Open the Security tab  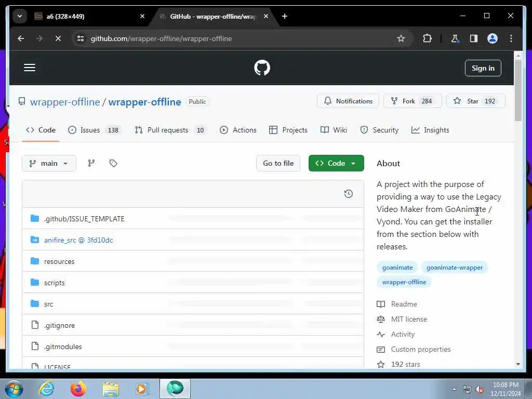pos(379,130)
